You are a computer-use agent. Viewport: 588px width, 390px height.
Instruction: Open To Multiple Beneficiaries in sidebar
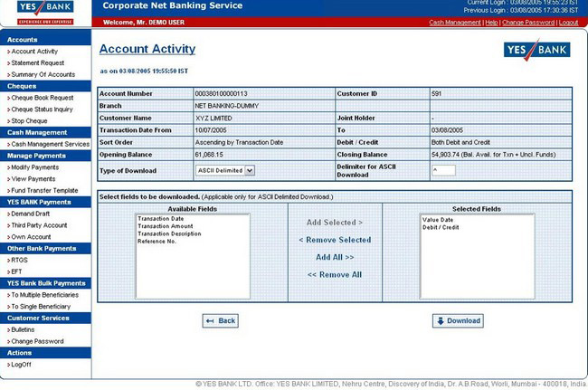point(44,295)
